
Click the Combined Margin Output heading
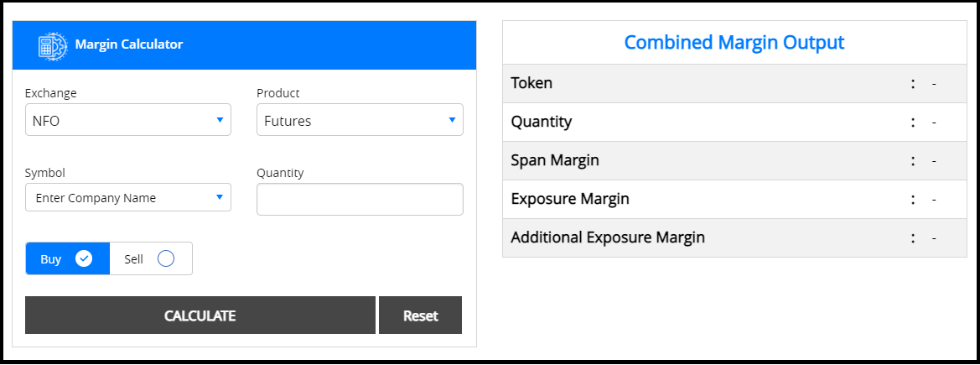click(734, 42)
